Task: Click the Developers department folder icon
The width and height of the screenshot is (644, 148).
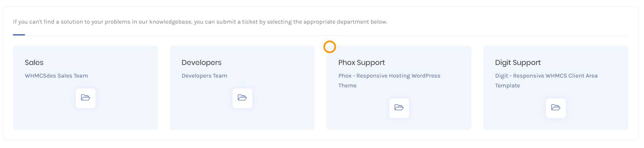Action: [242, 98]
